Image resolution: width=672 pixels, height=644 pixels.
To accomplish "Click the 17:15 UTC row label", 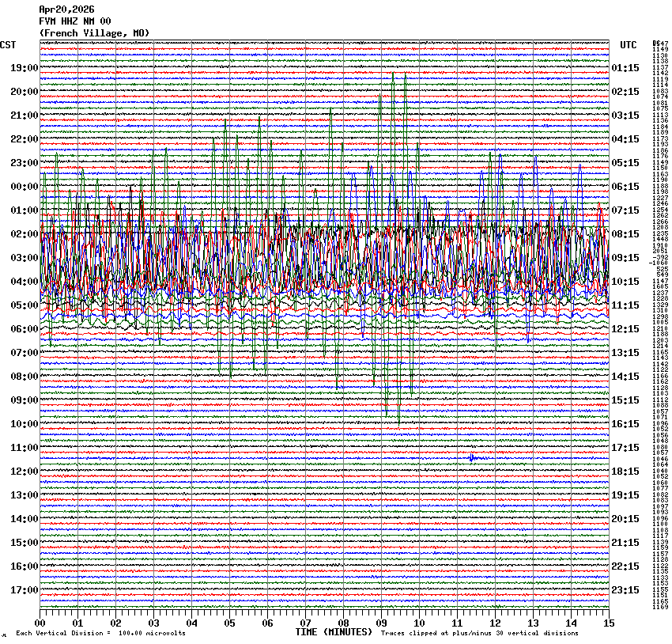I will click(625, 448).
